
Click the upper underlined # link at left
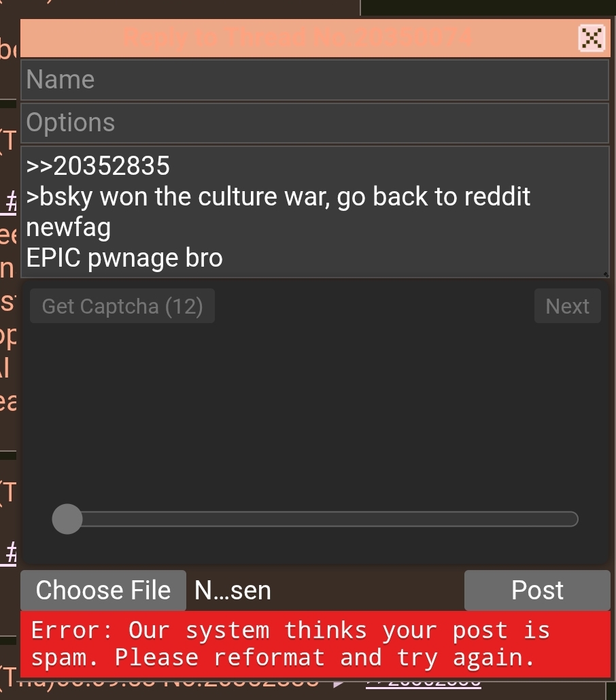[x=10, y=202]
